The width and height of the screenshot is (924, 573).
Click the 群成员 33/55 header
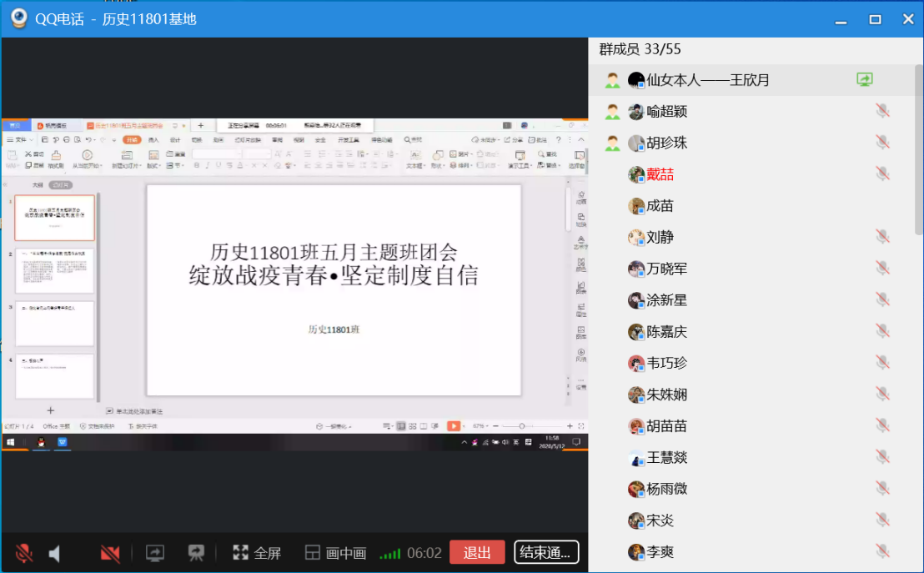[x=640, y=49]
